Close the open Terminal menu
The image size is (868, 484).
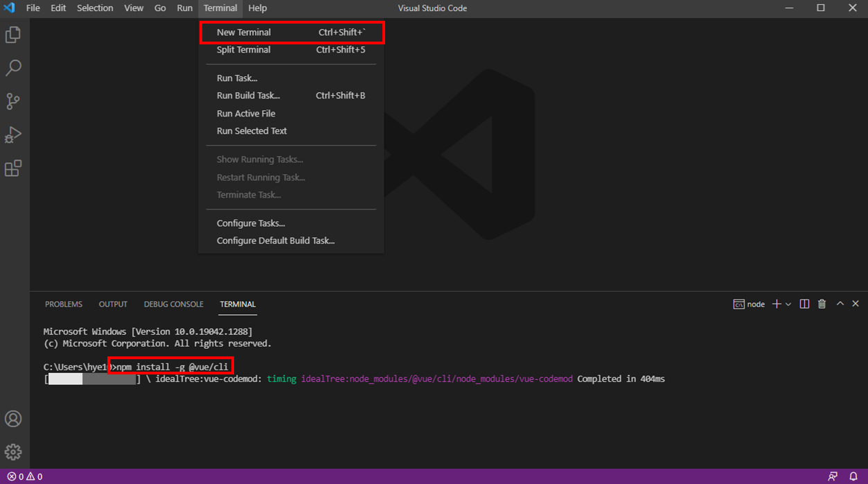point(220,8)
